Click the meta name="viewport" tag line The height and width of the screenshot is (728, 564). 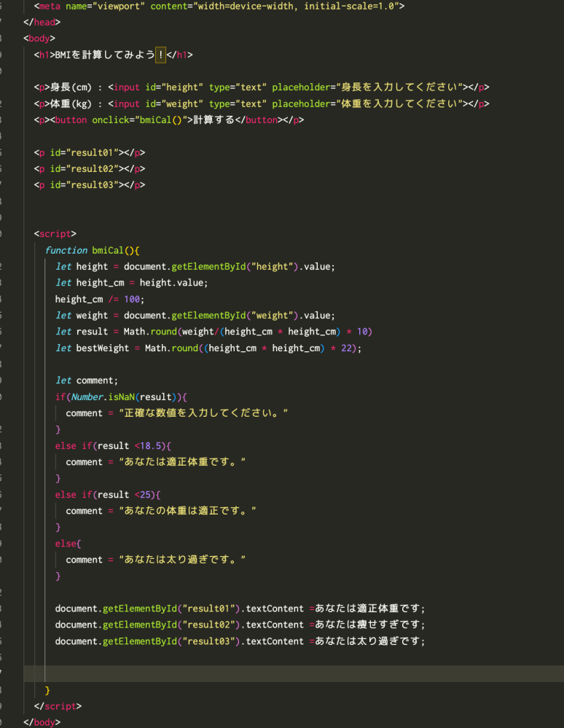tap(219, 6)
